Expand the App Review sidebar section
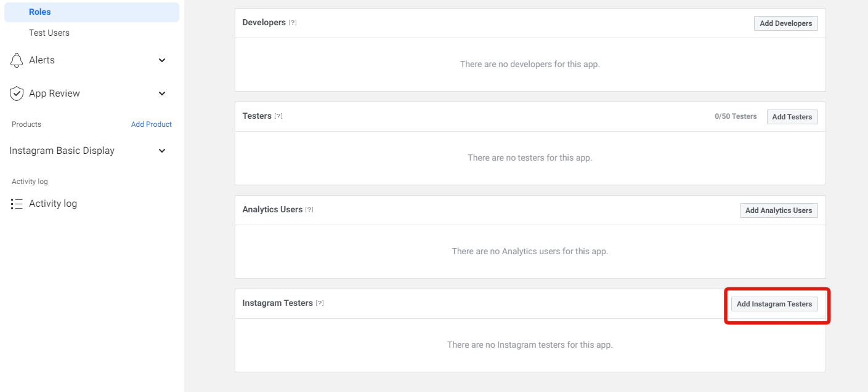868x392 pixels. pyautogui.click(x=161, y=93)
